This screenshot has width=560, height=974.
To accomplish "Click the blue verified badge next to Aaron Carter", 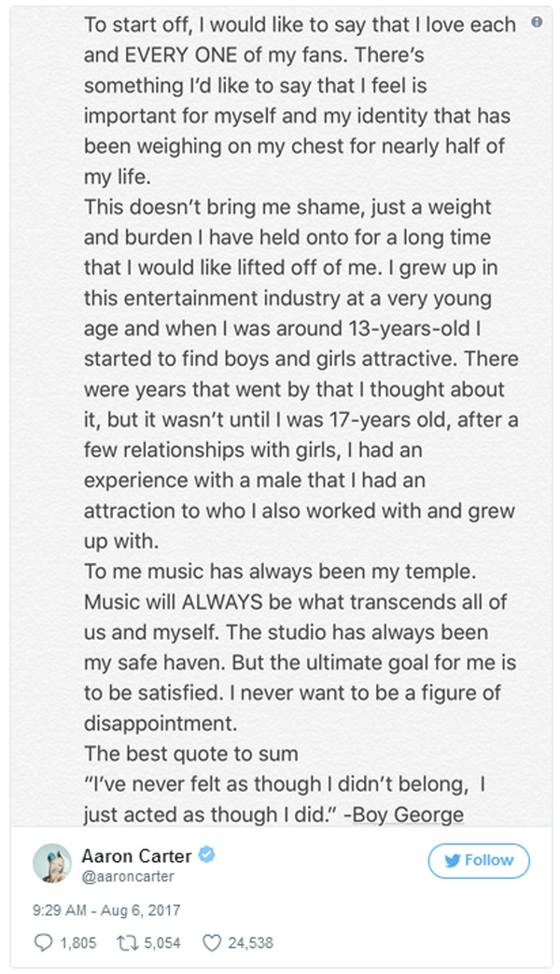I will pos(207,855).
